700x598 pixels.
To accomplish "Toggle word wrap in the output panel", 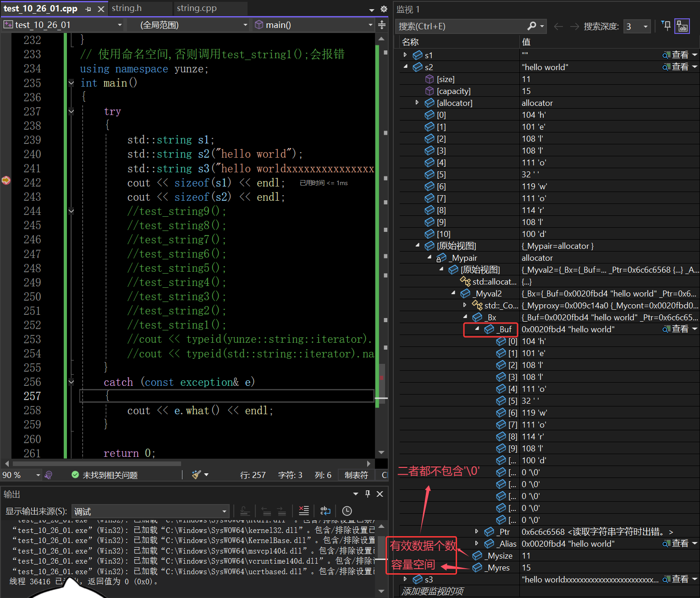I will point(325,511).
